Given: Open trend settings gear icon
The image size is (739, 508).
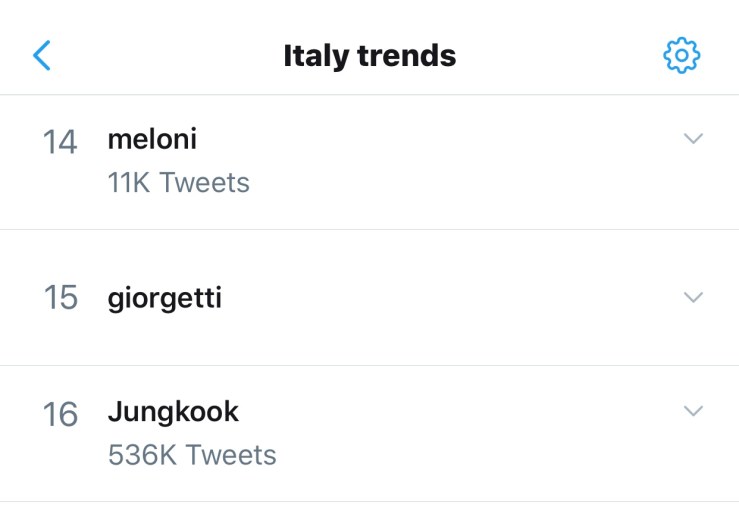Looking at the screenshot, I should click(x=682, y=55).
